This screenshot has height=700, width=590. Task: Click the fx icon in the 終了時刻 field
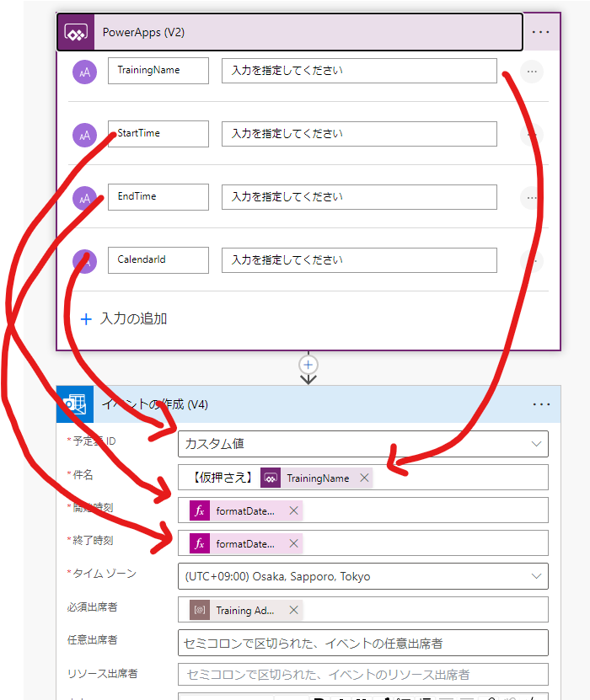[200, 544]
